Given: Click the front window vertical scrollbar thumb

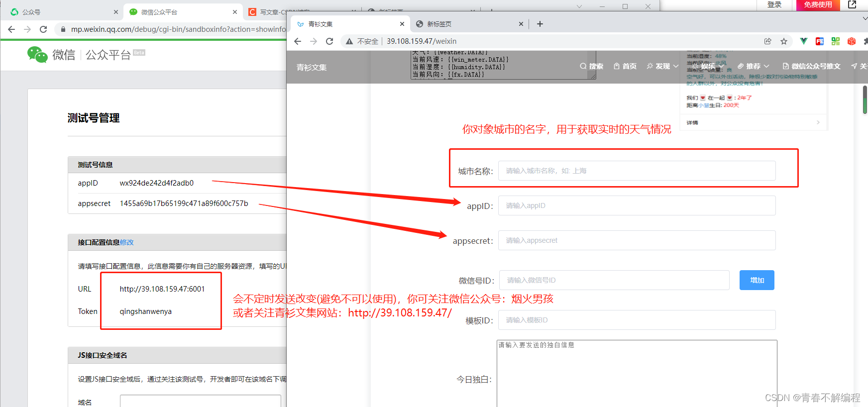Looking at the screenshot, I should click(865, 100).
